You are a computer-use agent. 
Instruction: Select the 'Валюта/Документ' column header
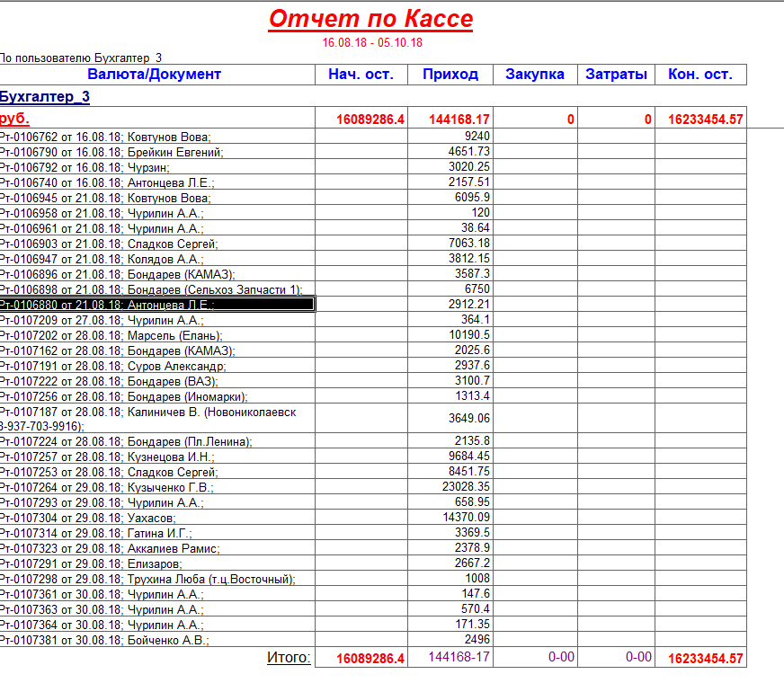click(154, 75)
